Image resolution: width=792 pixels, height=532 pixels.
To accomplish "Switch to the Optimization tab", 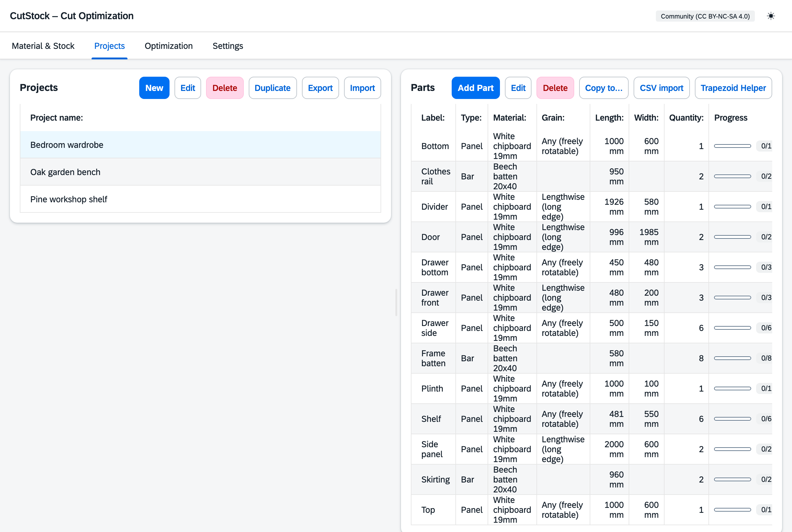I will [x=169, y=46].
